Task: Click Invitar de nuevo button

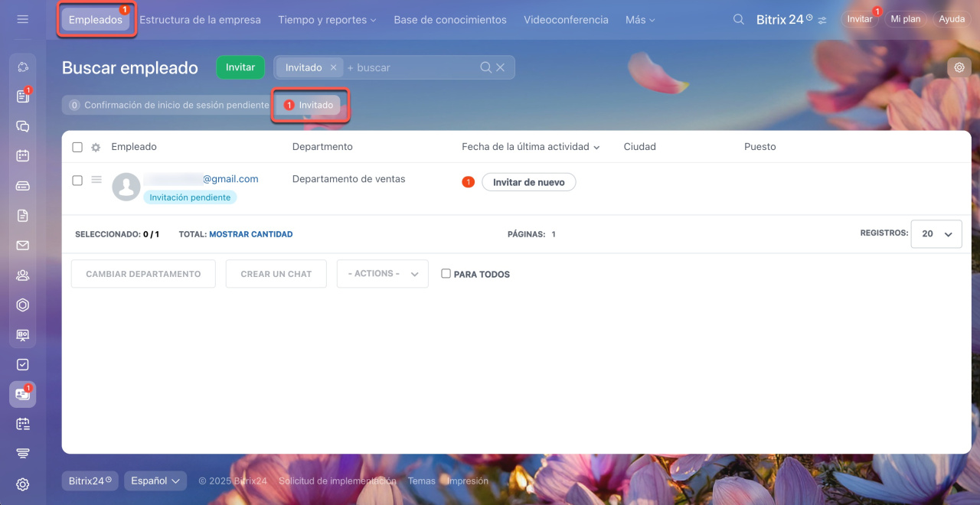Action: pyautogui.click(x=528, y=182)
